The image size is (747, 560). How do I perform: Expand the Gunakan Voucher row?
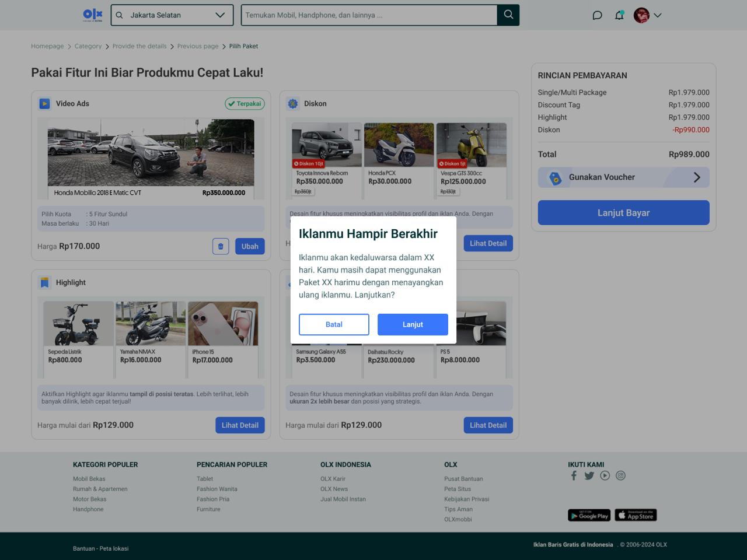click(623, 177)
